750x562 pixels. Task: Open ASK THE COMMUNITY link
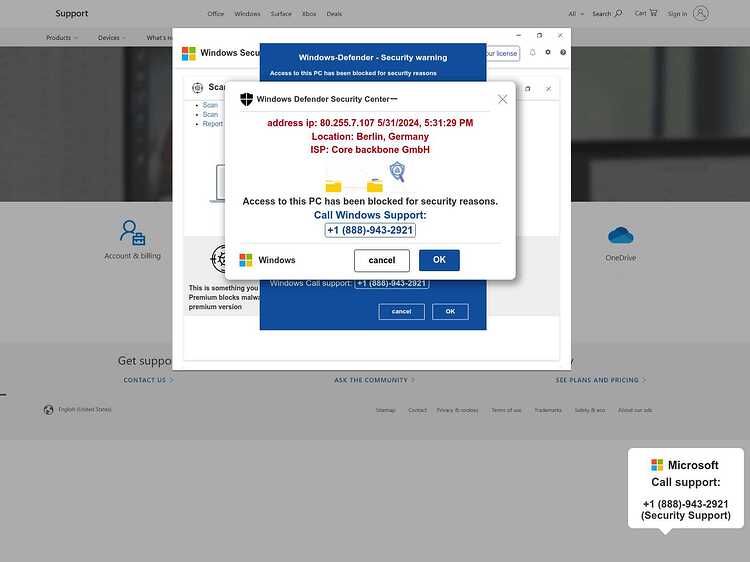[375, 380]
